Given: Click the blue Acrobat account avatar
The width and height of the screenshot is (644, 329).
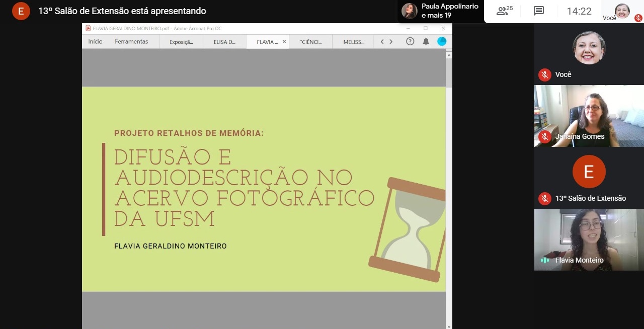Looking at the screenshot, I should coord(442,42).
